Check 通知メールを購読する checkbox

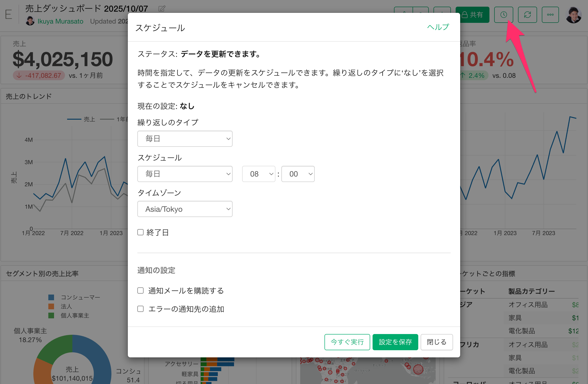point(140,290)
